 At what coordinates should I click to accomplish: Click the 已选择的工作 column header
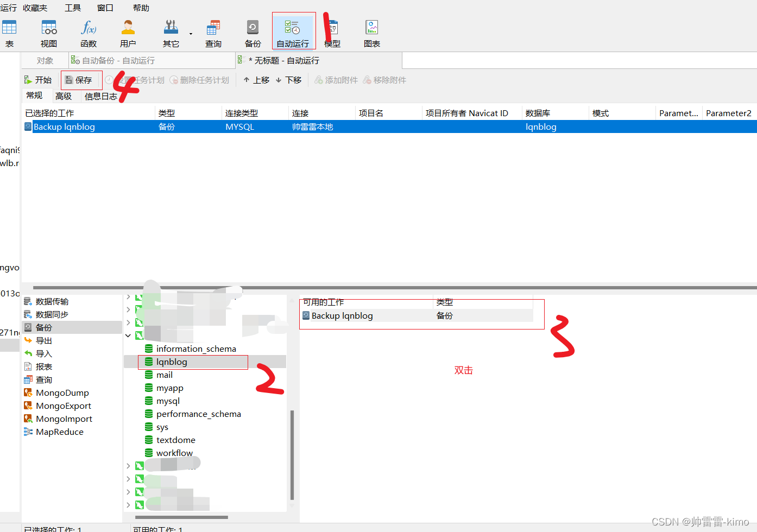[x=89, y=113]
